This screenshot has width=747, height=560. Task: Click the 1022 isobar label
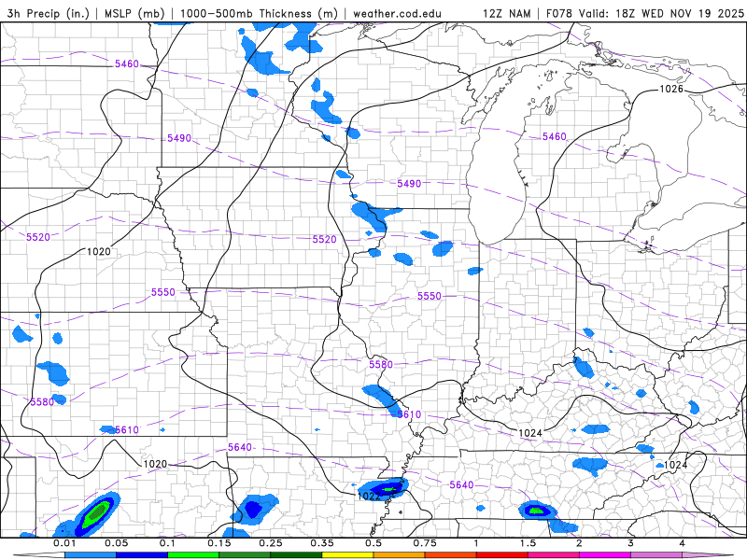coord(369,497)
